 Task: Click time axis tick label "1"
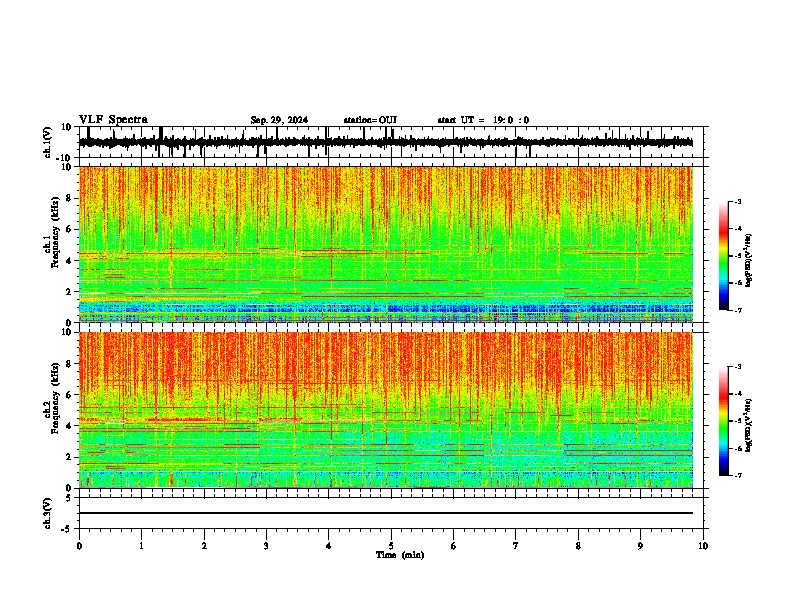coord(141,546)
